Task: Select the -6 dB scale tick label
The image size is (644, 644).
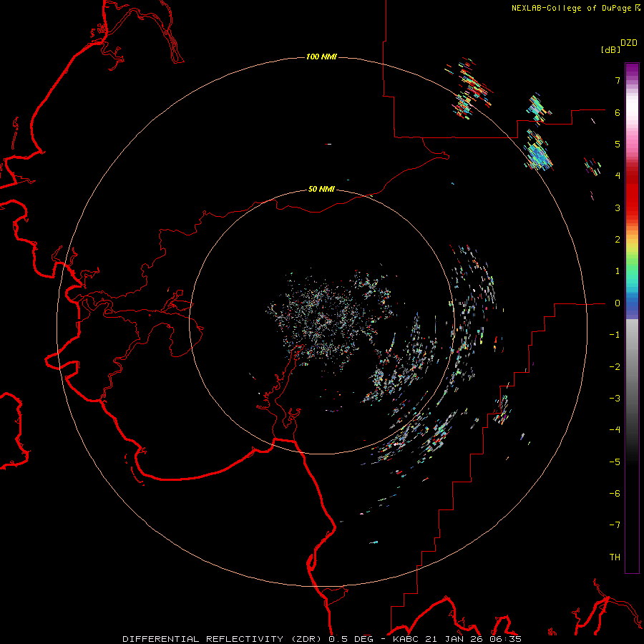Action: [615, 494]
